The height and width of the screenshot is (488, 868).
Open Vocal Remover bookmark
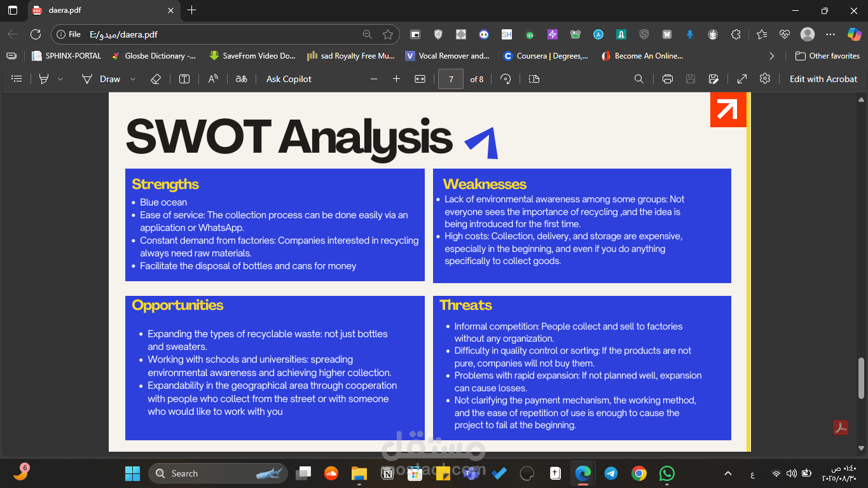pyautogui.click(x=448, y=56)
